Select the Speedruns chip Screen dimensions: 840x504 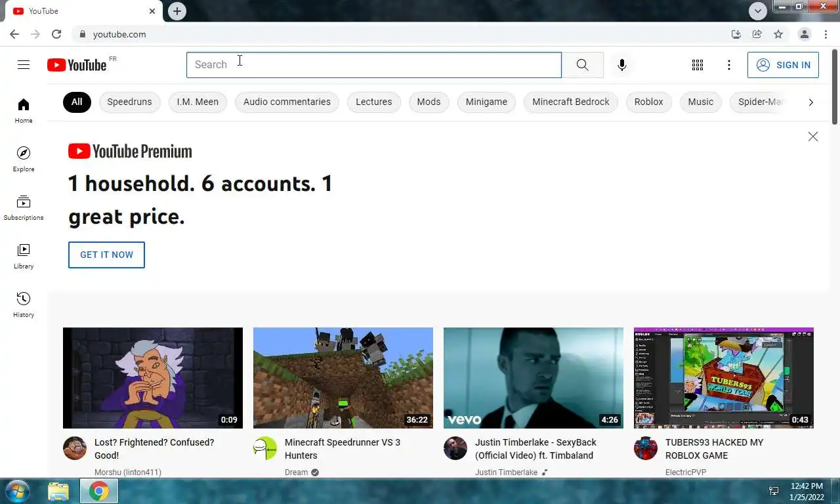(x=129, y=102)
